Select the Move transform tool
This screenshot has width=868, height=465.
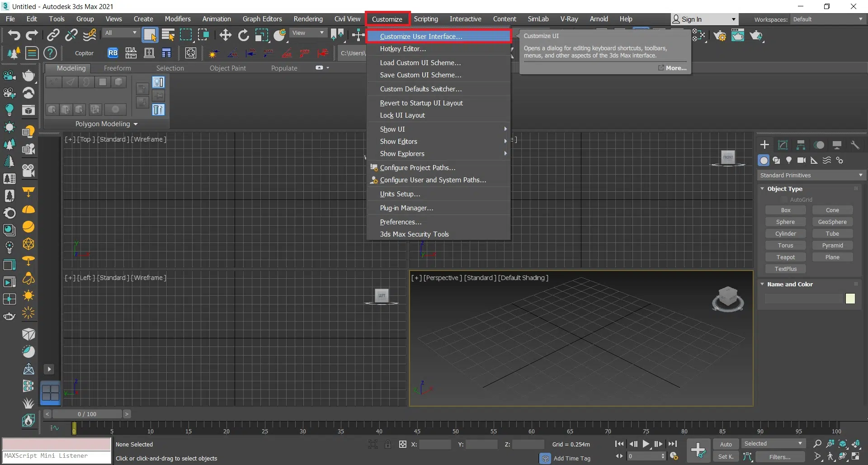click(x=225, y=35)
